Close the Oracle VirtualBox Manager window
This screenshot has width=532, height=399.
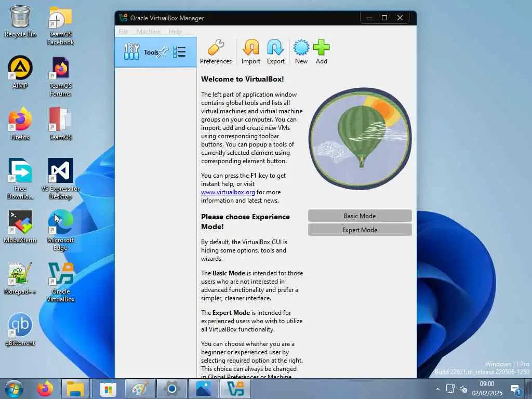[x=400, y=18]
